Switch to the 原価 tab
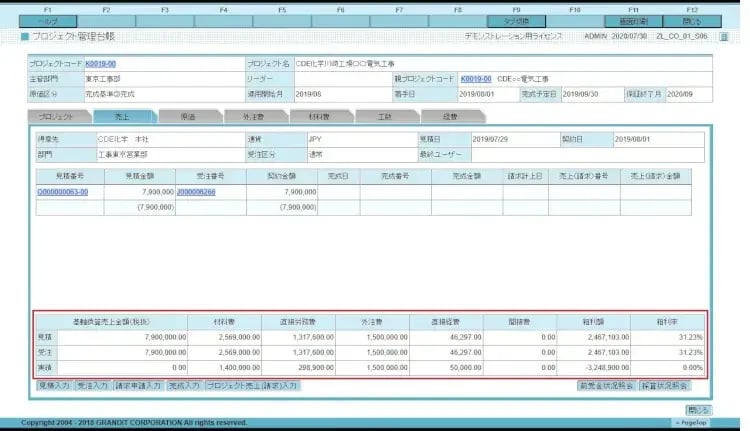750x431 pixels. (188, 117)
